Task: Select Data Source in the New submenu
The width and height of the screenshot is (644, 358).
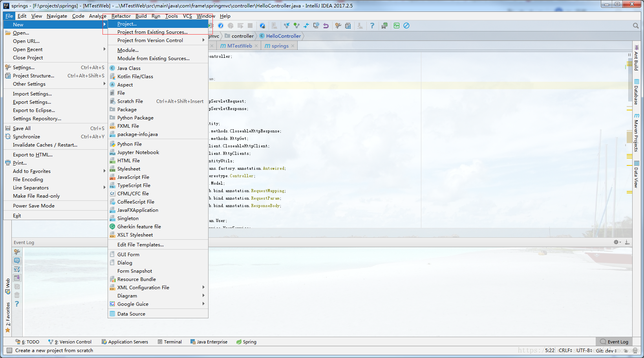Action: 158,314
